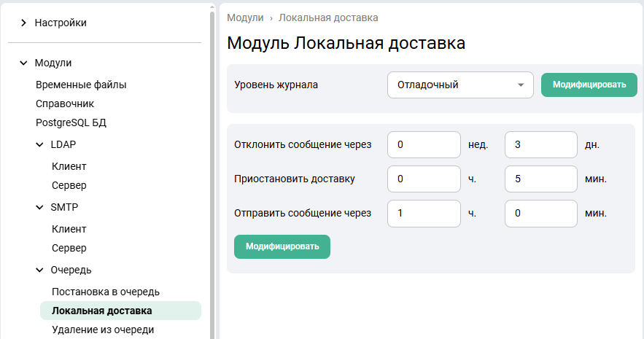The height and width of the screenshot is (339, 644).
Task: Open Справочник module page
Action: coord(65,104)
